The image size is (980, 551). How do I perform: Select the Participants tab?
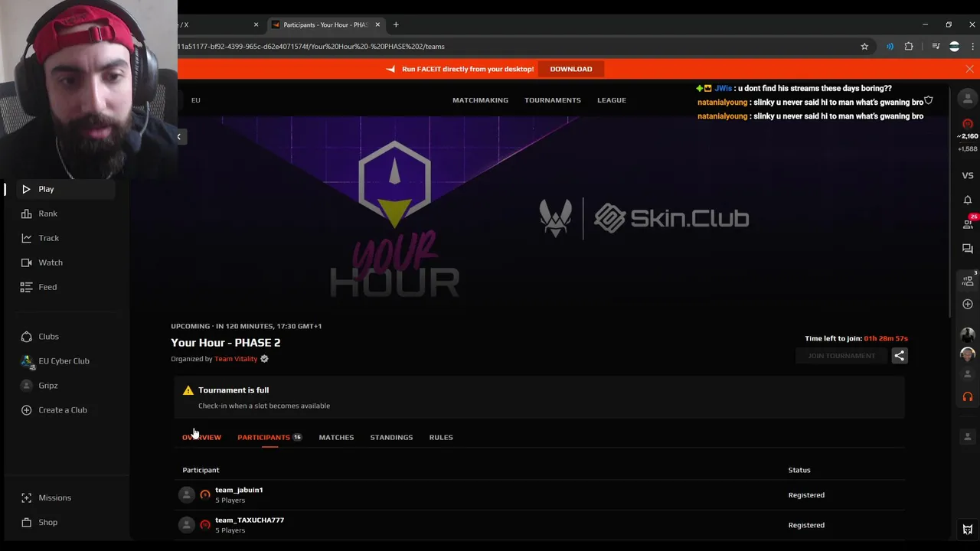[x=269, y=437]
